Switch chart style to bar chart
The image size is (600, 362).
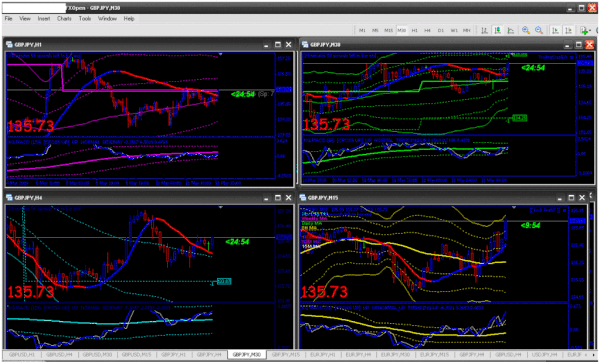click(x=484, y=30)
